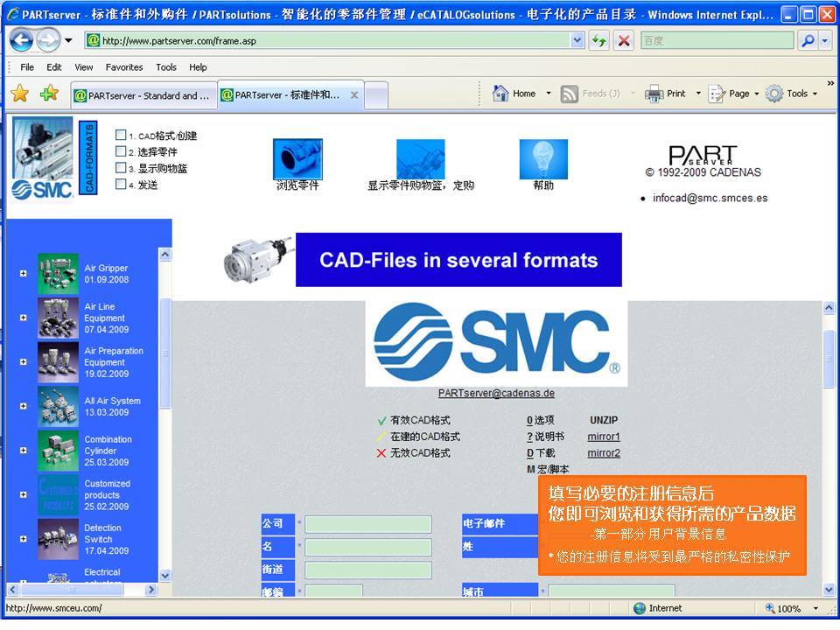Click the browser Back arrow button
840x630 pixels.
click(x=22, y=40)
